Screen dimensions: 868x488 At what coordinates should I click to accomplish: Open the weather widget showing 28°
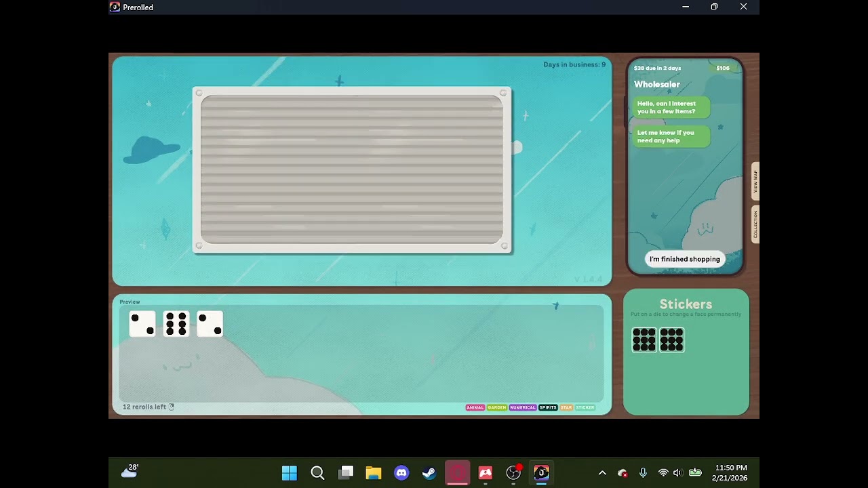pyautogui.click(x=130, y=471)
